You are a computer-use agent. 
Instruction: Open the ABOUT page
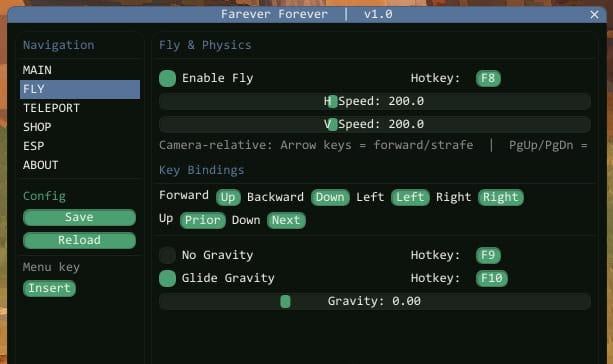point(80,165)
